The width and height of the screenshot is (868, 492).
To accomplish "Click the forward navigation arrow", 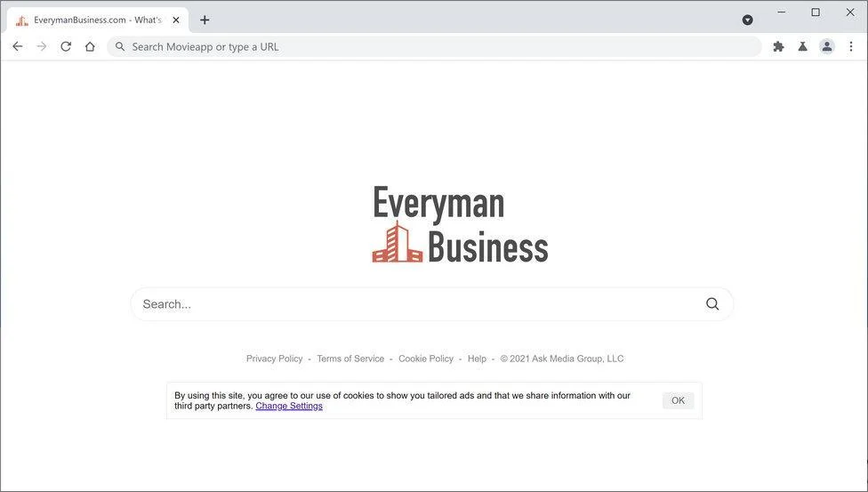I will pyautogui.click(x=42, y=46).
